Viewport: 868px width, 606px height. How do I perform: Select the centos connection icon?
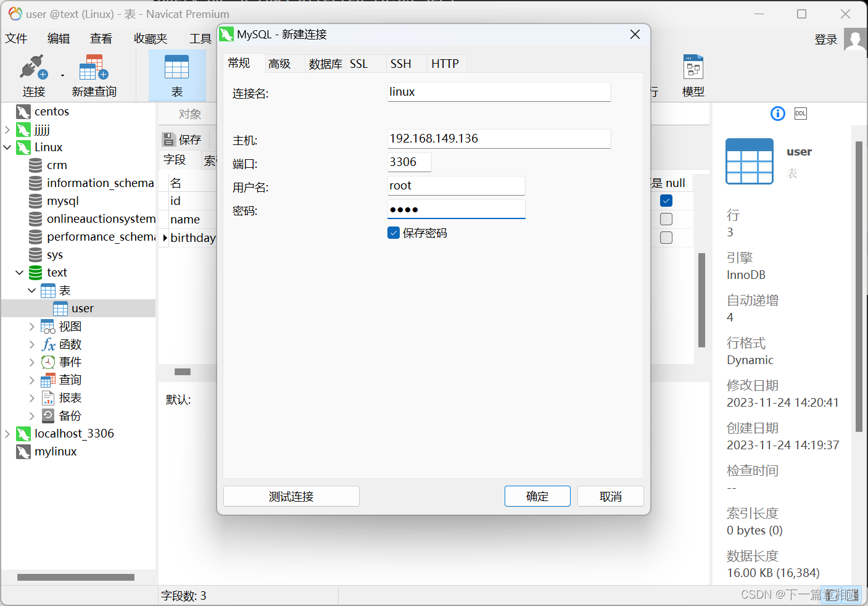click(x=23, y=112)
